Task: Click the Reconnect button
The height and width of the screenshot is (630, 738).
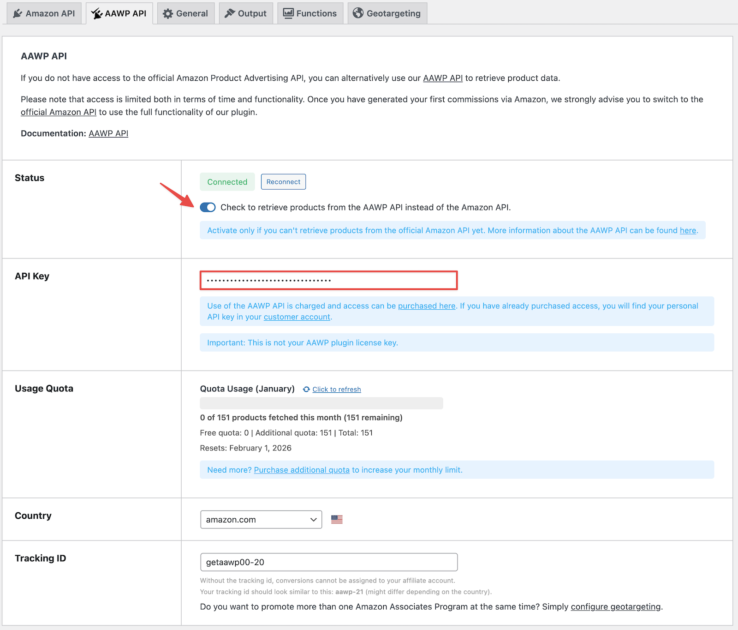Action: pyautogui.click(x=283, y=182)
